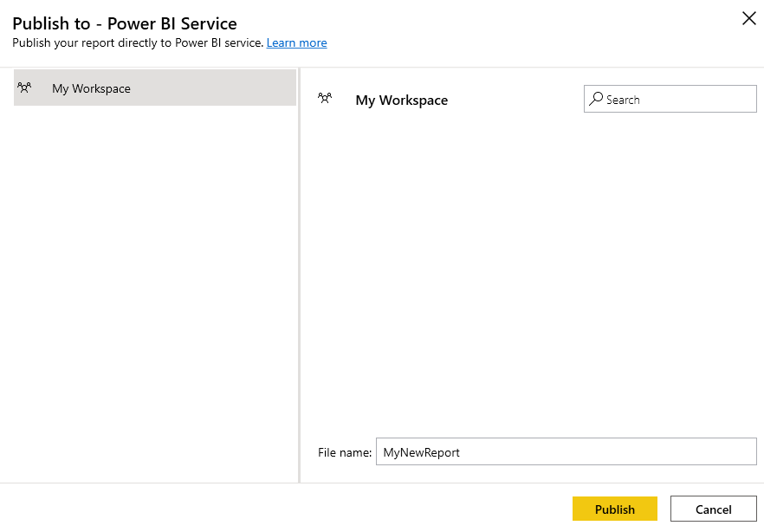
Task: Focus the Search workspaces field
Action: coord(670,99)
